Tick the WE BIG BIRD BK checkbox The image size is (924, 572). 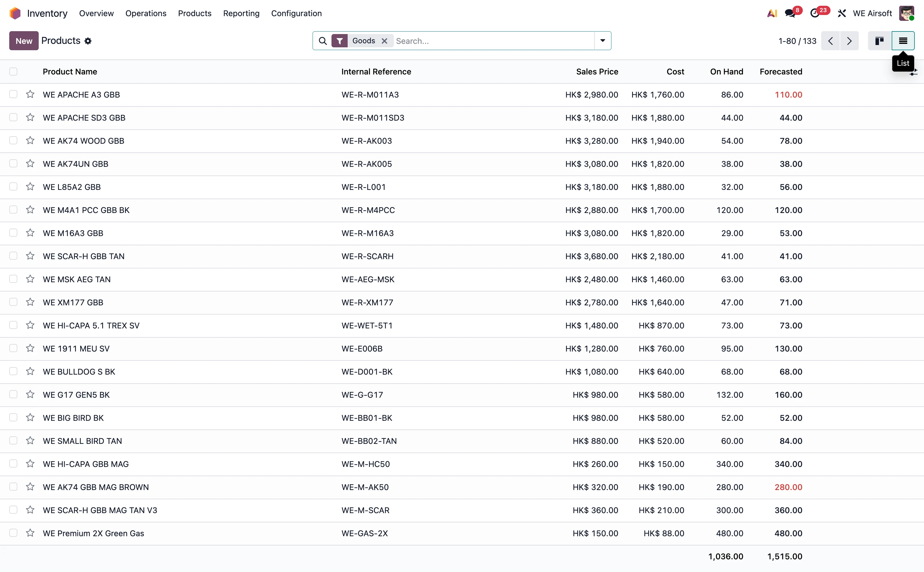point(13,417)
